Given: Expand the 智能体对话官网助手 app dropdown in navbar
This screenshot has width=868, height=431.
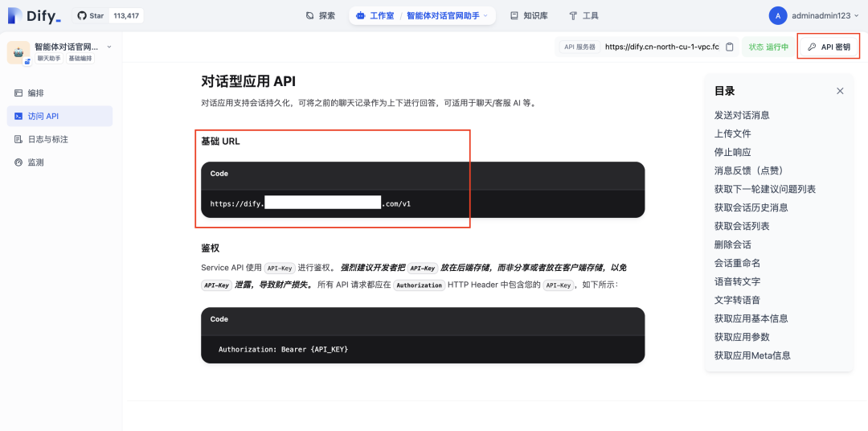Looking at the screenshot, I should tap(448, 15).
